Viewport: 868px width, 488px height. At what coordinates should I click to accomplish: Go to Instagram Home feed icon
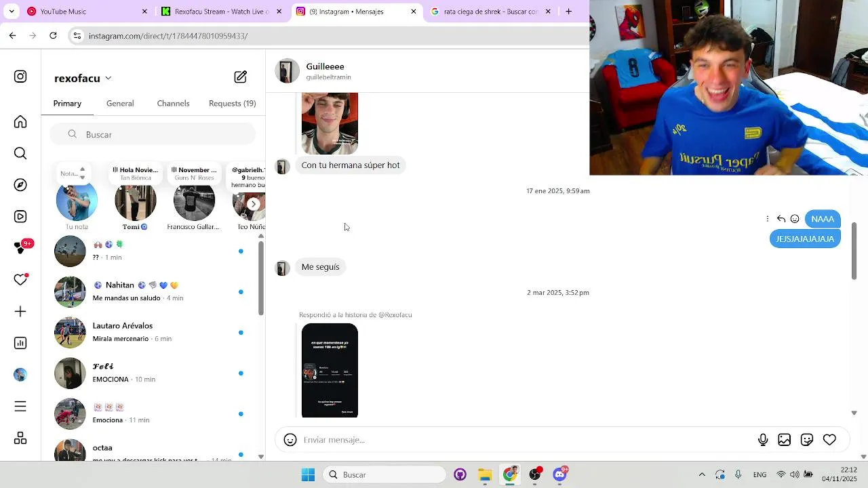pos(20,122)
